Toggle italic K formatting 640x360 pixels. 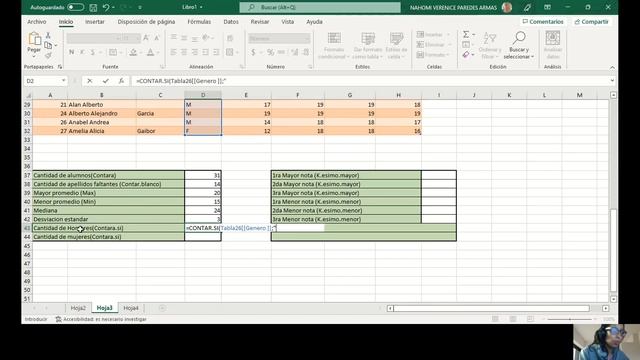[82, 52]
